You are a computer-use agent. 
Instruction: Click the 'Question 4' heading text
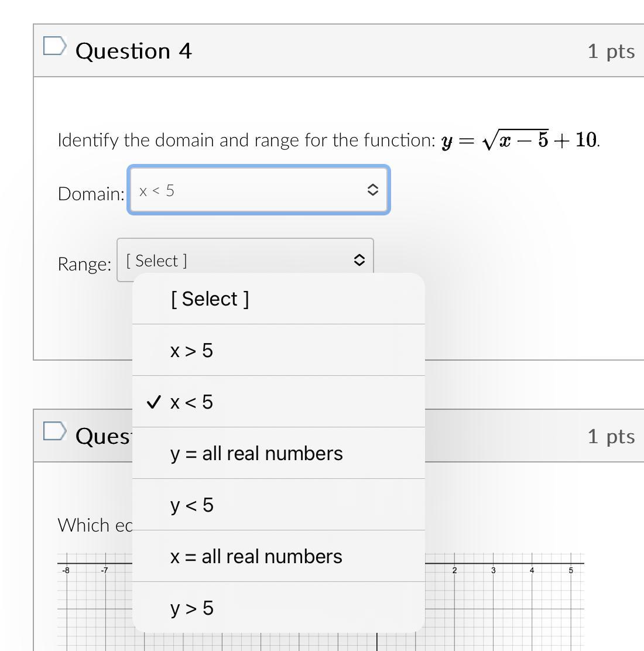click(134, 51)
